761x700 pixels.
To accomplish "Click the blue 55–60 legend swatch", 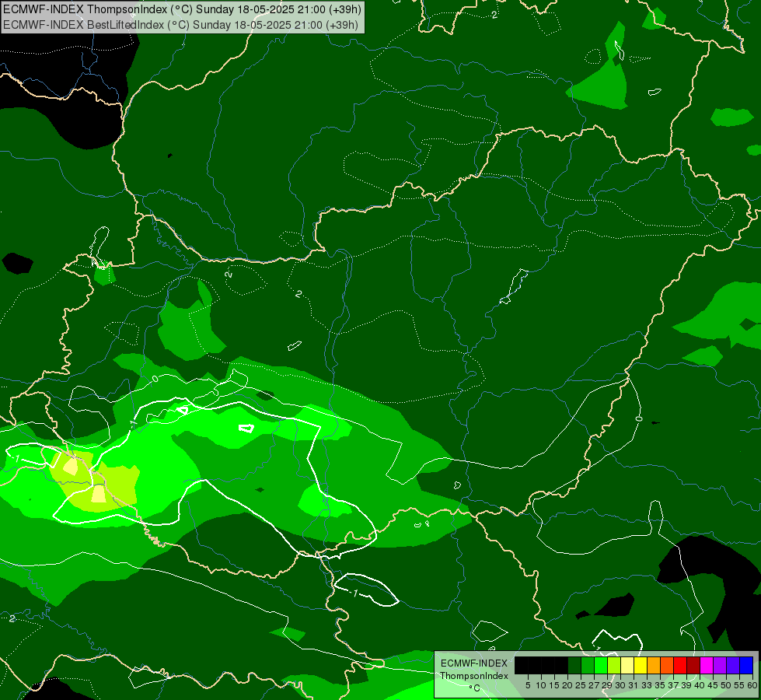I will [x=746, y=665].
